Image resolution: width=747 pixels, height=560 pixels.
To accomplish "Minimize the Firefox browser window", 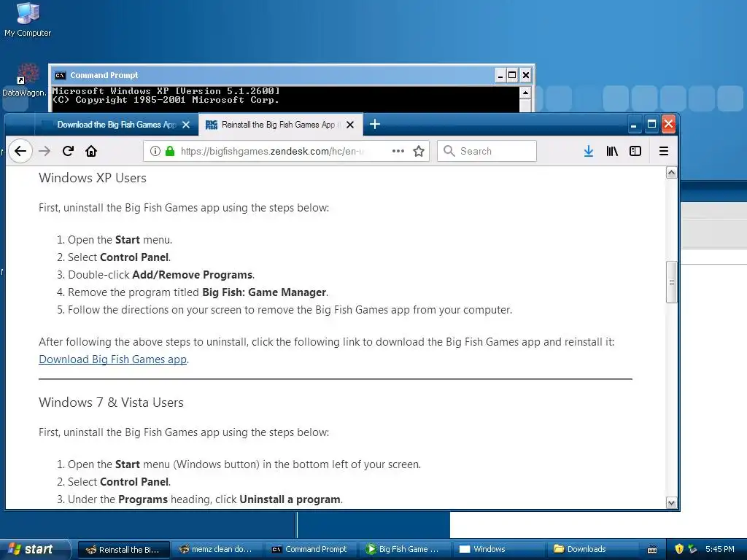I will (634, 125).
